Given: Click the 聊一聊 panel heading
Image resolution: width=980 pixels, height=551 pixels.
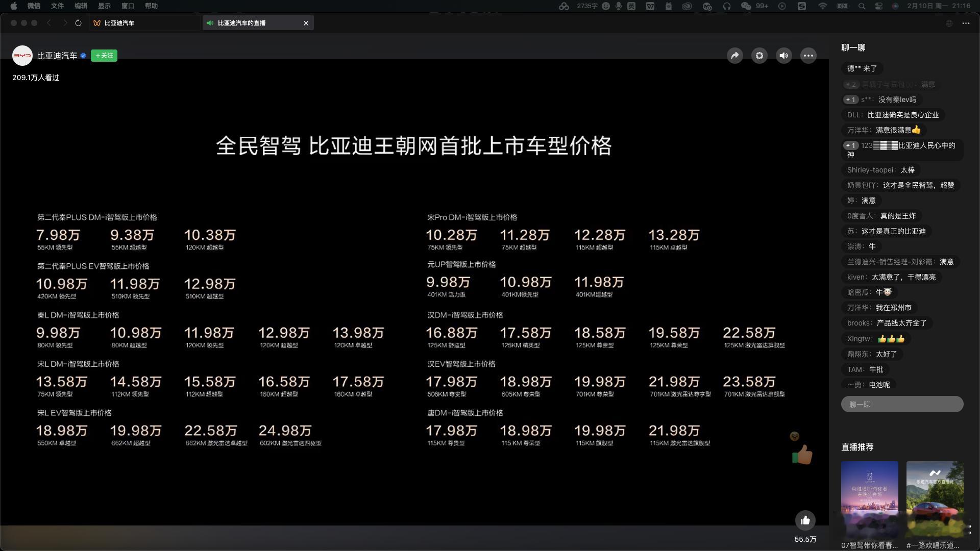Looking at the screenshot, I should click(x=853, y=47).
